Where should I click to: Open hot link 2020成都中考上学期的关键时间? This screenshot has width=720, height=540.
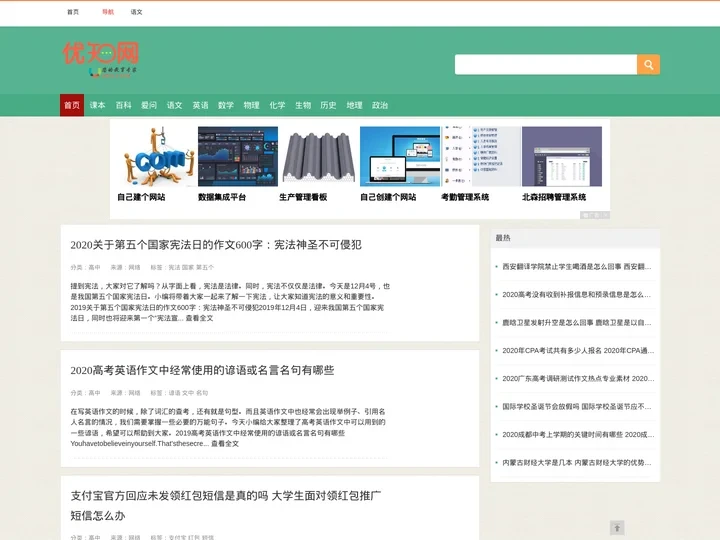(x=578, y=435)
